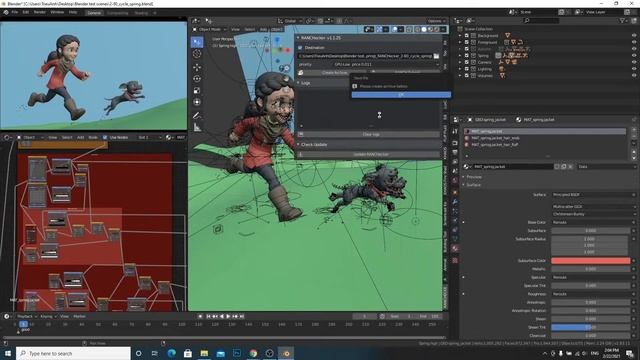Click the Blender icon in the taskbar
640x360 pixels.
click(286, 353)
